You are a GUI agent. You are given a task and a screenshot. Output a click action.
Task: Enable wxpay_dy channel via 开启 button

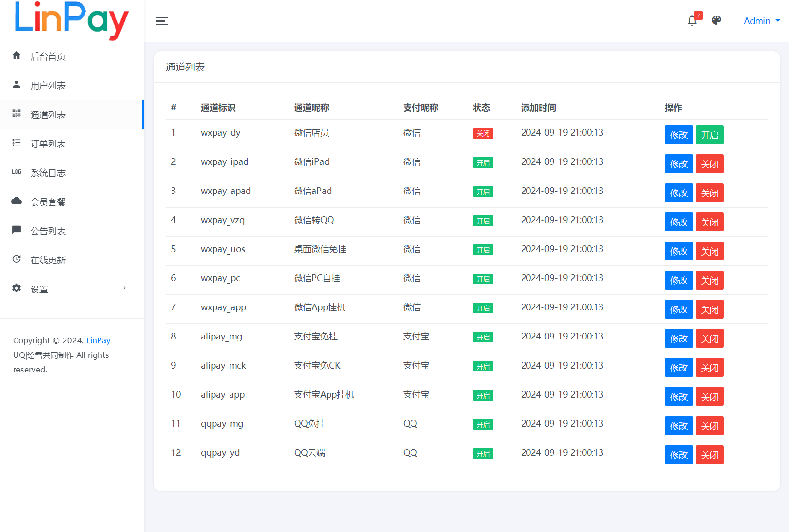pos(709,135)
